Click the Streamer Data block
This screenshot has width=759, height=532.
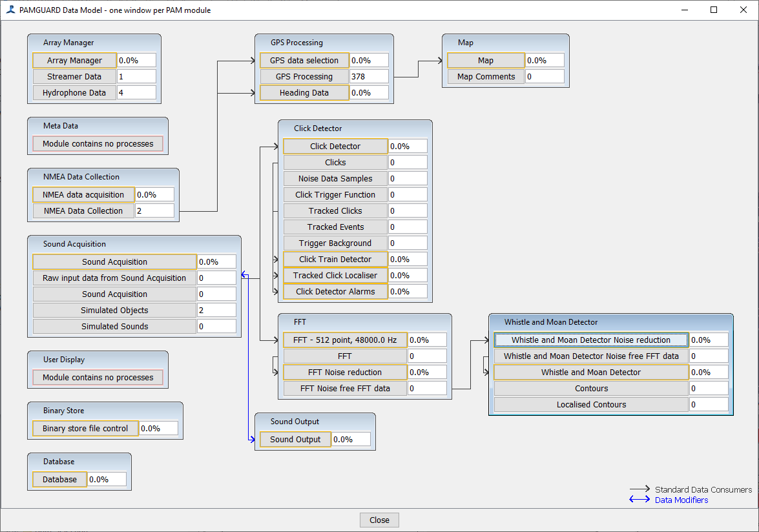[x=74, y=76]
